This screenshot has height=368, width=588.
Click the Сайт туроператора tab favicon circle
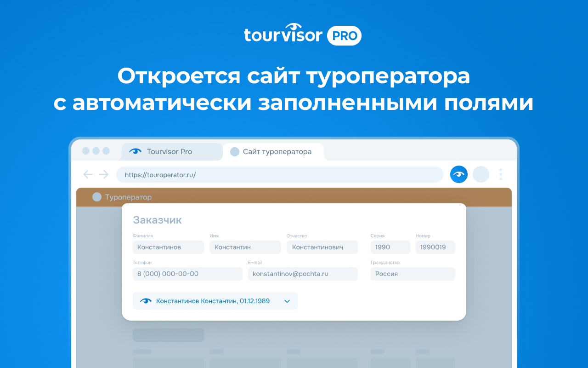tap(235, 151)
